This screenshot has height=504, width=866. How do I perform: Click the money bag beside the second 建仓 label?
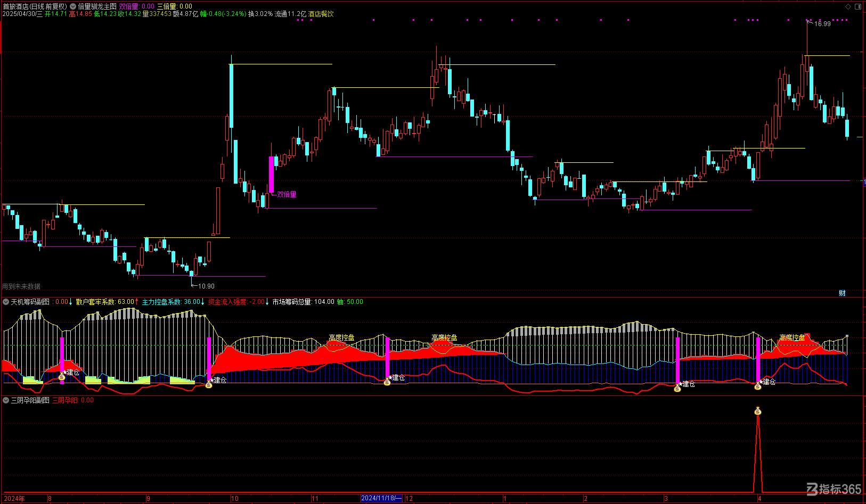pyautogui.click(x=209, y=384)
